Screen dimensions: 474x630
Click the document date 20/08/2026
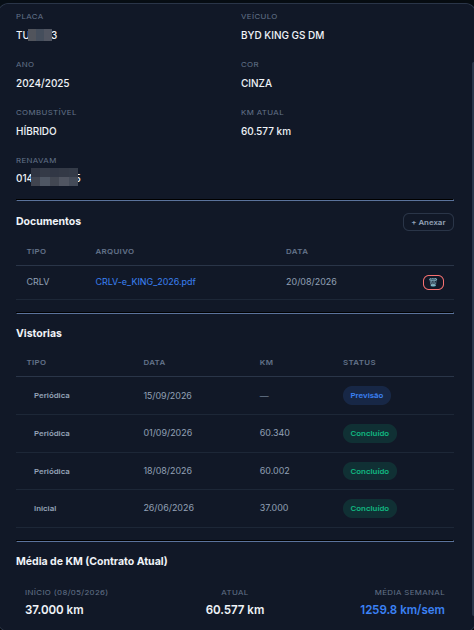pyautogui.click(x=311, y=282)
